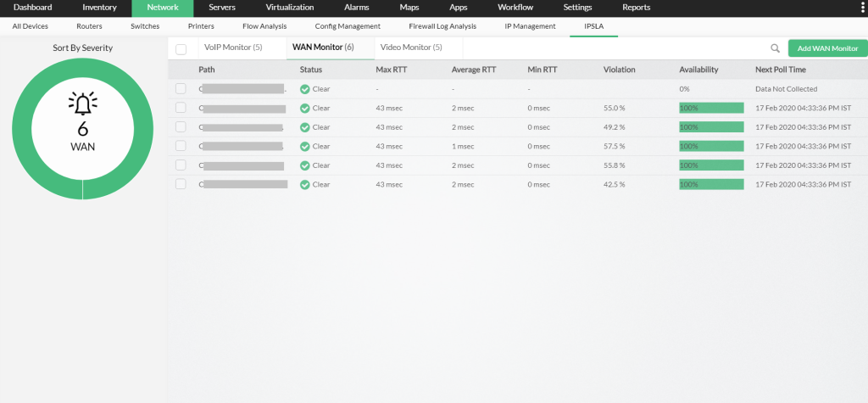868x403 pixels.
Task: Sort by Availability column header
Action: [x=698, y=70]
